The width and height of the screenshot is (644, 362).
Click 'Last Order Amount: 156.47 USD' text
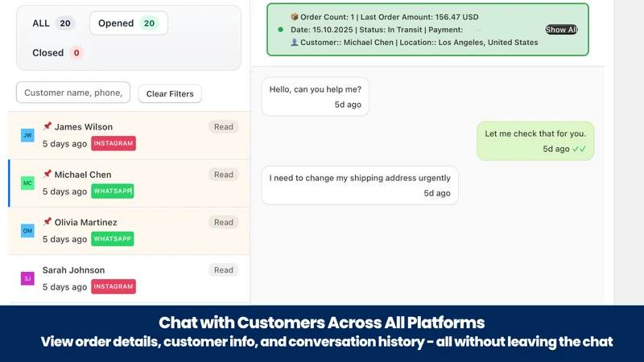[419, 17]
